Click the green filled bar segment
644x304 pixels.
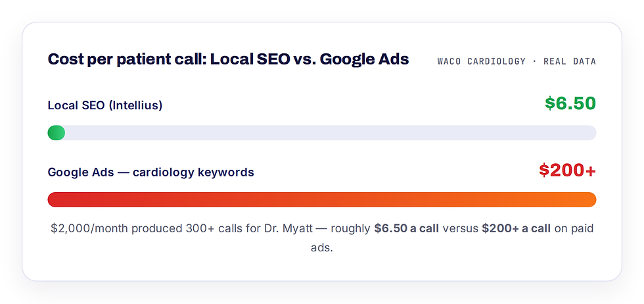(57, 133)
